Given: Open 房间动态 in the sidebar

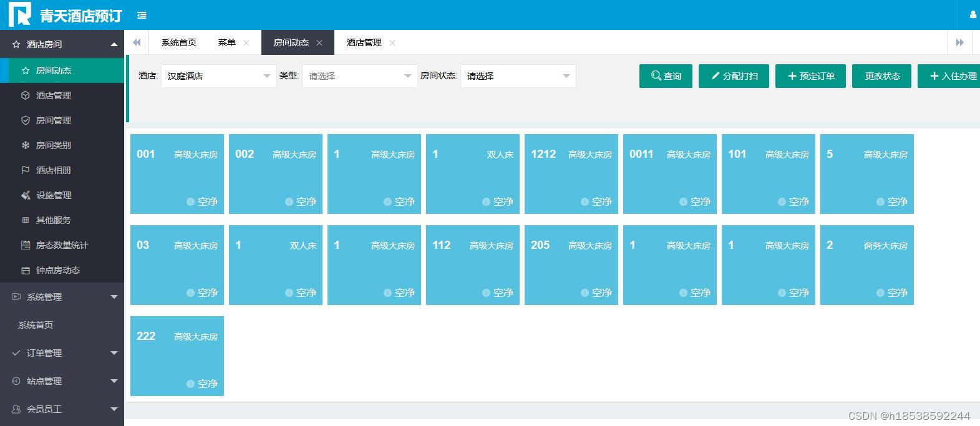Looking at the screenshot, I should click(x=62, y=70).
